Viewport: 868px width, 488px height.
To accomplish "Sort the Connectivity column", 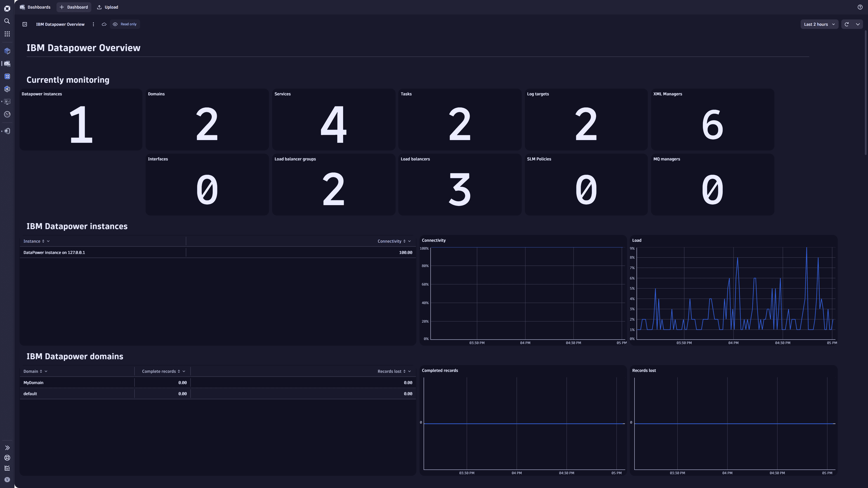I will [x=404, y=242].
